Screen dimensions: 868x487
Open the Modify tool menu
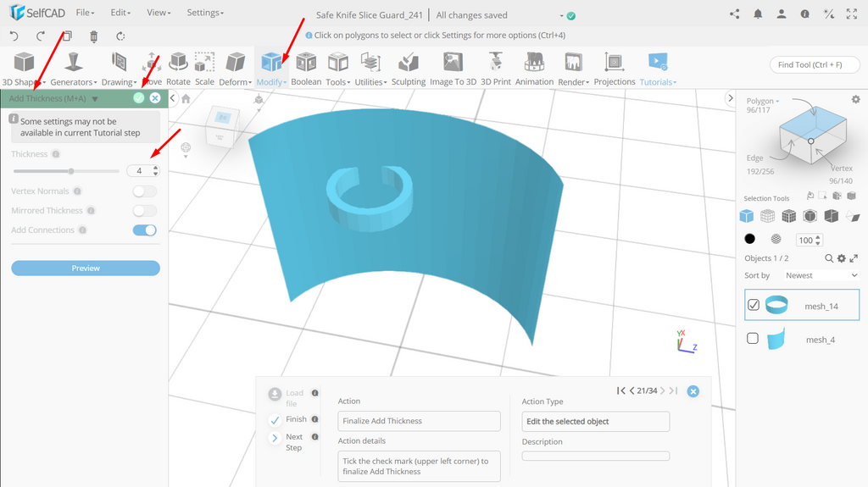coord(271,69)
